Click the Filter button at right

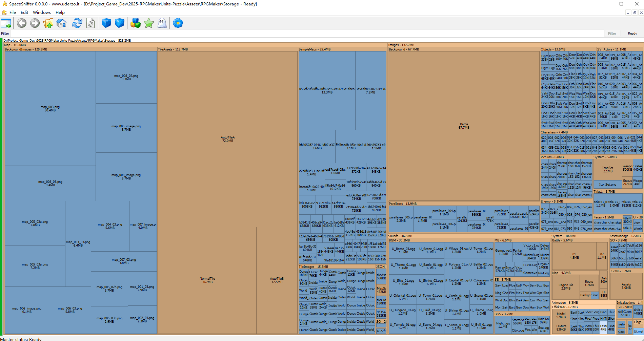612,34
